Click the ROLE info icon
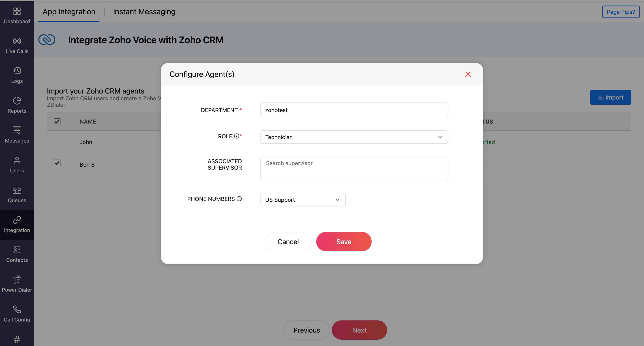 point(236,136)
